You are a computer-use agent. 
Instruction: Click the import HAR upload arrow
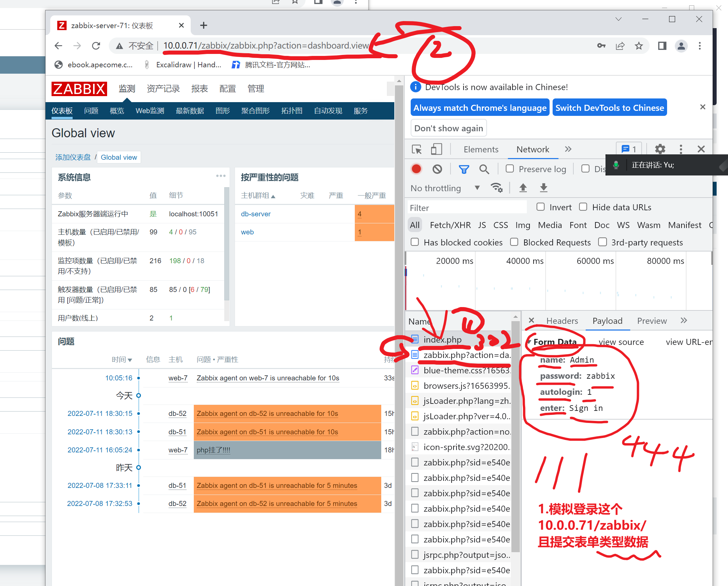click(x=523, y=188)
